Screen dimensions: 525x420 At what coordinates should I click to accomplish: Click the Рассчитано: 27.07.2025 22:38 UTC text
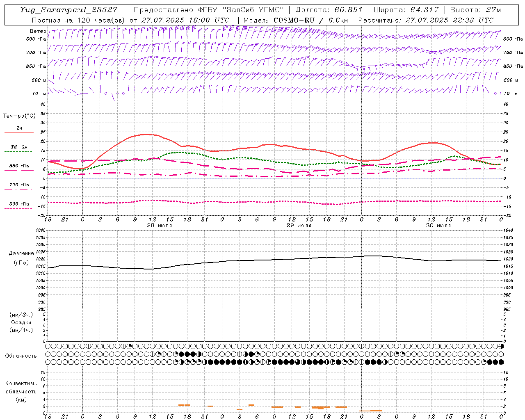click(x=426, y=20)
